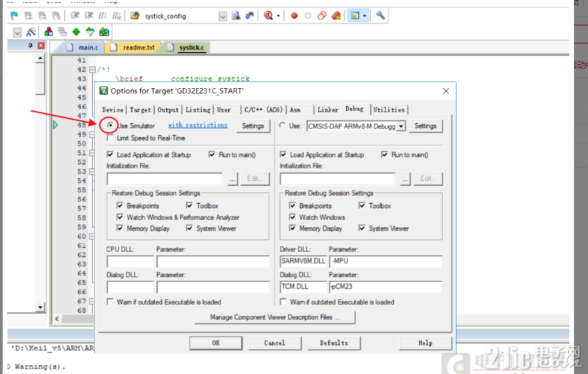Image resolution: width=588 pixels, height=374 pixels.
Task: Toggle bookmark with the blue flag icon
Action: 14,16
